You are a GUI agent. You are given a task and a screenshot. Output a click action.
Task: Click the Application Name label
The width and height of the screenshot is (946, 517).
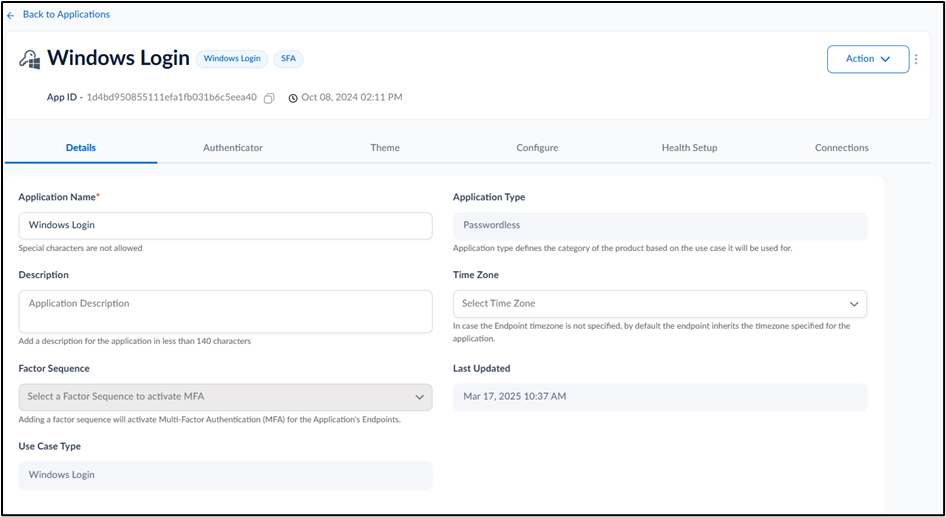point(59,197)
